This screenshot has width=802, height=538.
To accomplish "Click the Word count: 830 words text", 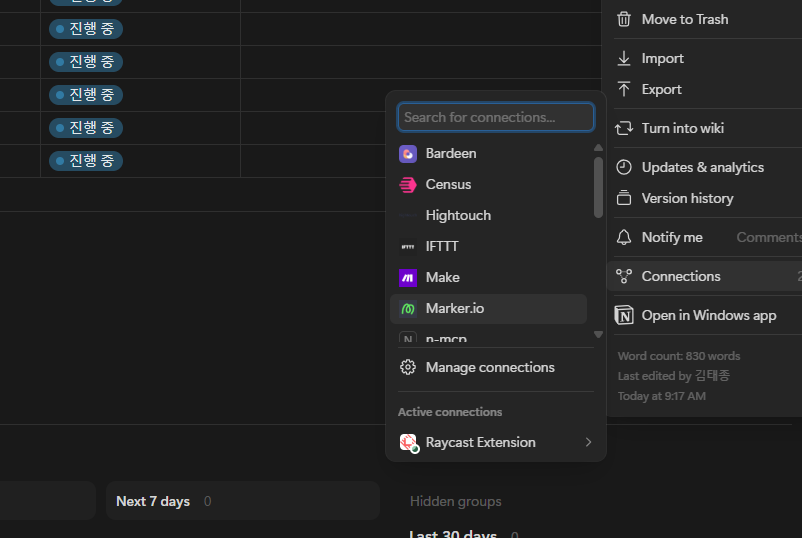I will click(x=679, y=356).
